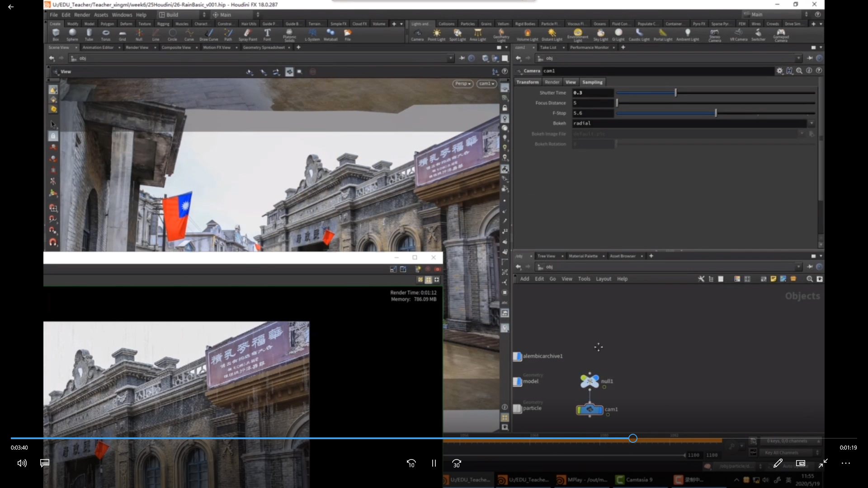Select the Draw Curve shelf tool
This screenshot has width=868, height=488.
coord(209,34)
